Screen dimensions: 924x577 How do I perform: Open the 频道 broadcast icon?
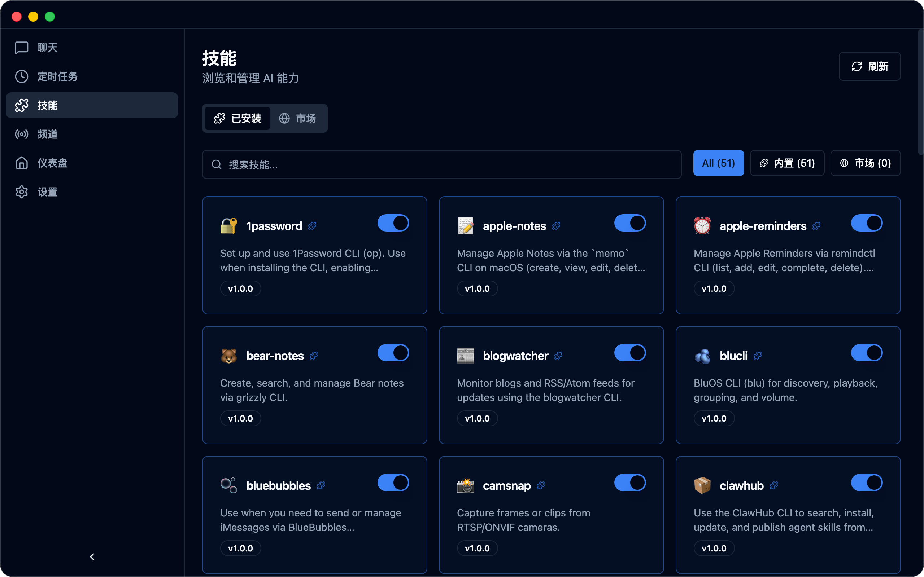22,134
